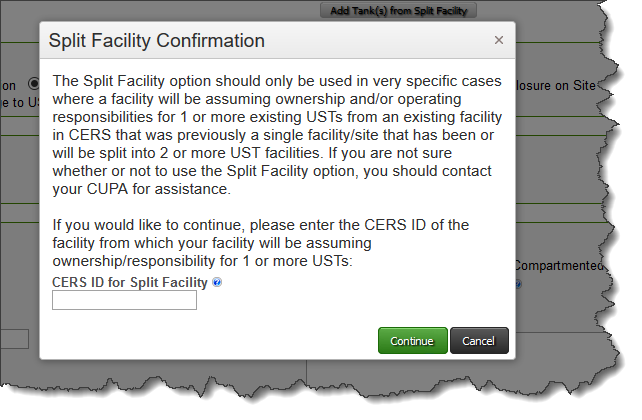Click Add Tank(s) from Split Facility button
Screen dimensions: 642x420
coord(398,10)
